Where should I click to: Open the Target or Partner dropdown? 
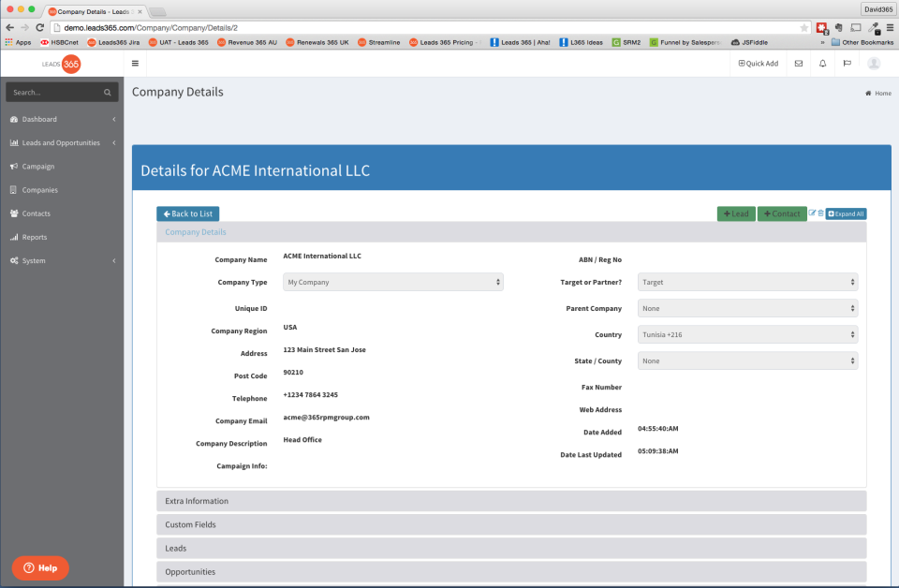pos(747,282)
